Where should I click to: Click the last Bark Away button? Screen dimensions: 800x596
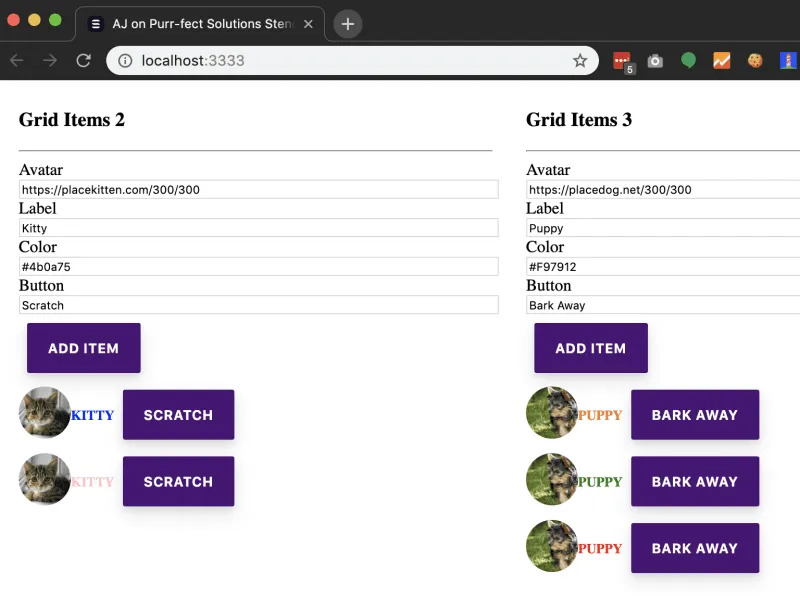point(694,548)
